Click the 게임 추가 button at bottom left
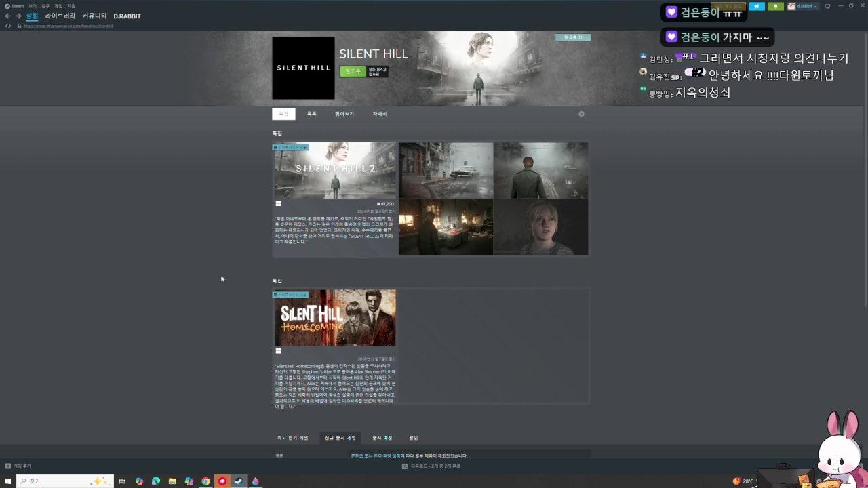Screen dimensions: 868x488 pyautogui.click(x=18, y=466)
